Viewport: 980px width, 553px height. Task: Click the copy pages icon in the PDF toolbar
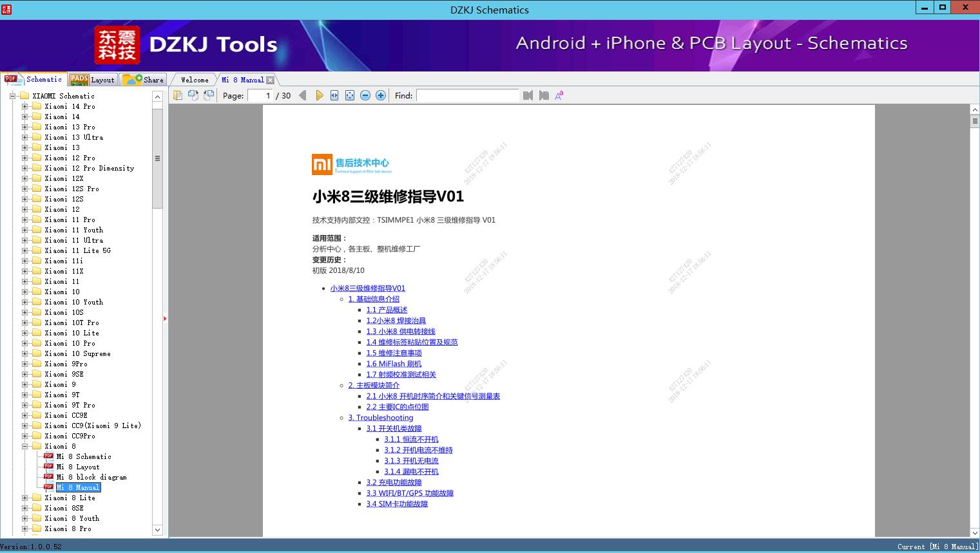click(x=178, y=95)
